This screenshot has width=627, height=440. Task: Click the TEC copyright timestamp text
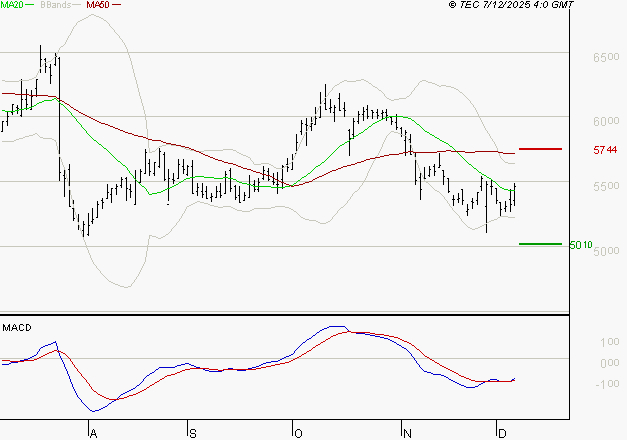[511, 5]
